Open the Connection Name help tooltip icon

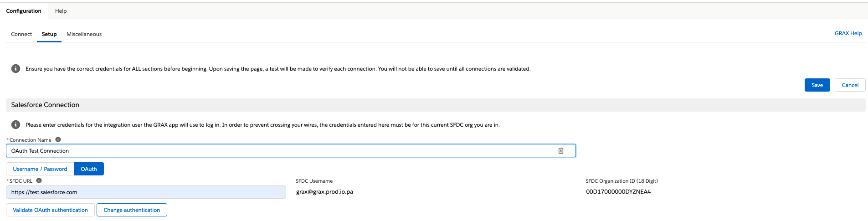[x=58, y=140]
